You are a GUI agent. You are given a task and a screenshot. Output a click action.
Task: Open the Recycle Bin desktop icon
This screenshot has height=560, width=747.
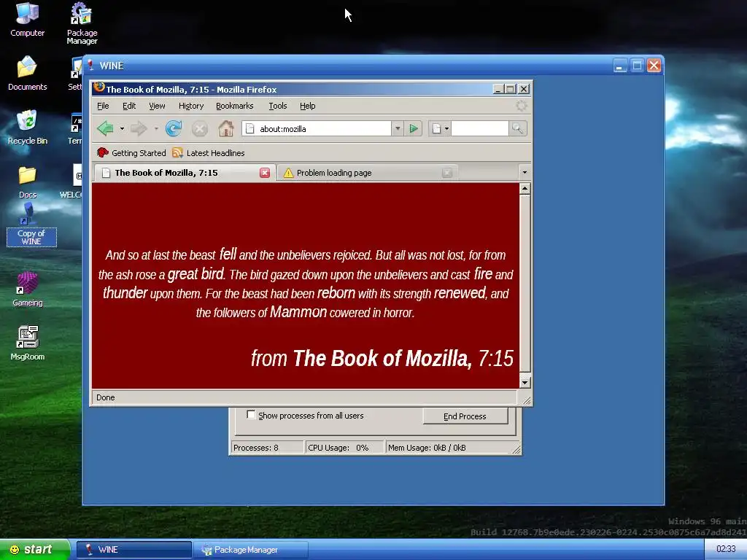pyautogui.click(x=27, y=127)
